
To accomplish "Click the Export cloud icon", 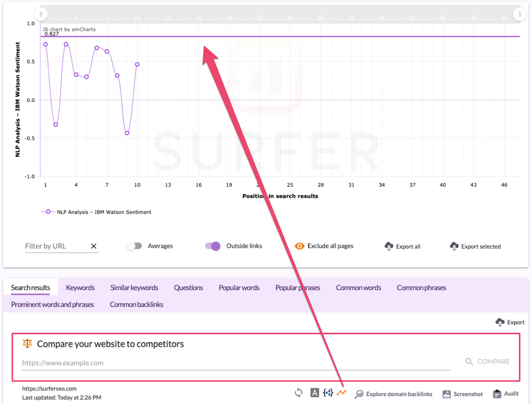I will [x=500, y=322].
